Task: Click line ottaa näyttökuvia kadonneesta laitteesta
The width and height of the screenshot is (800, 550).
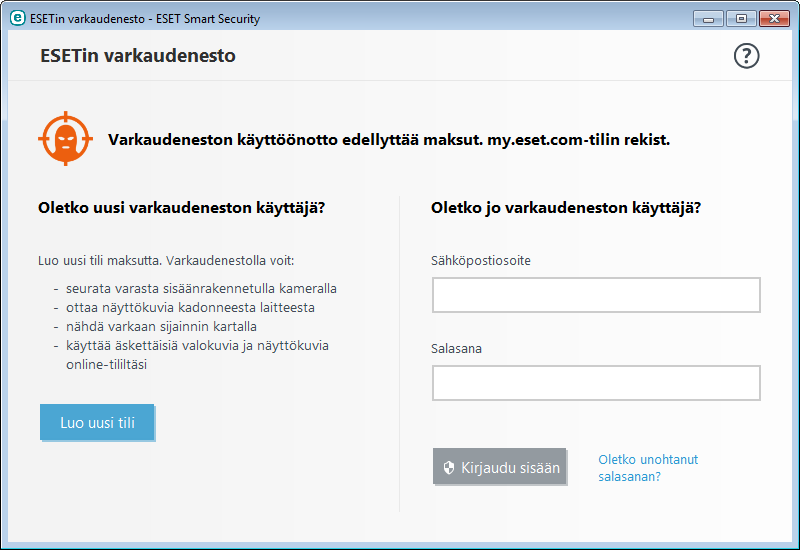Action: coord(190,308)
